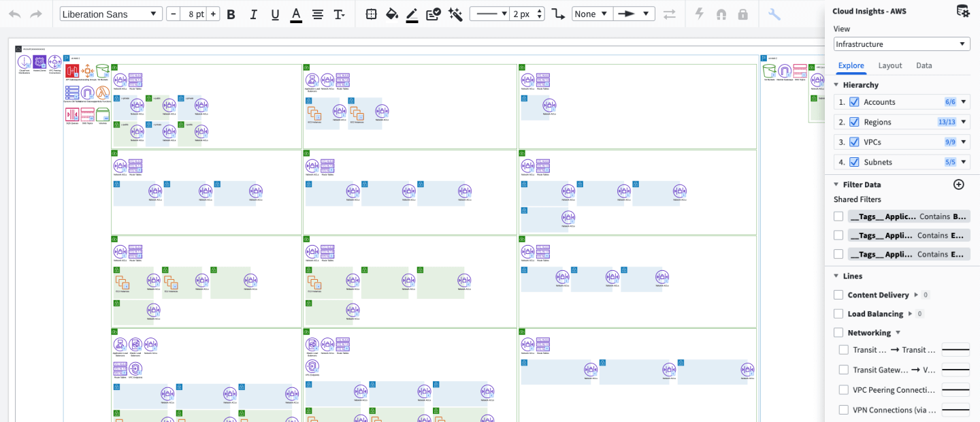The image size is (980, 422).
Task: Uncheck the Accounts hierarchy checkbox
Action: coord(854,102)
